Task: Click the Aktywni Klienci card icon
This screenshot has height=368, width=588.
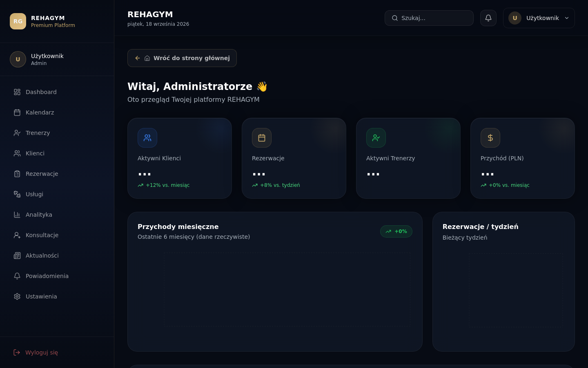Action: 147,138
